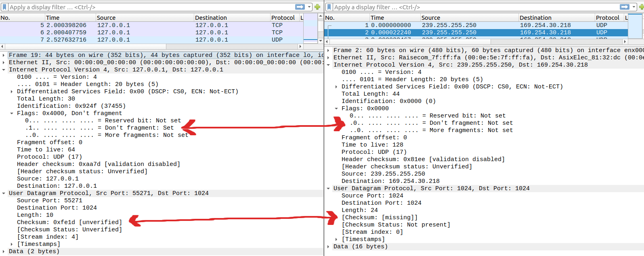Select "Time to live: 64" line
Screen dimensions: 644x256
click(46, 149)
